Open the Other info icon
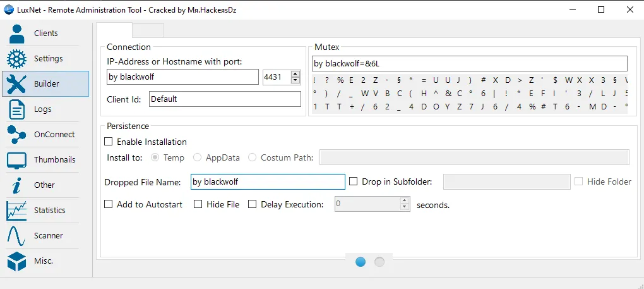Image resolution: width=644 pixels, height=289 pixels. (x=17, y=185)
